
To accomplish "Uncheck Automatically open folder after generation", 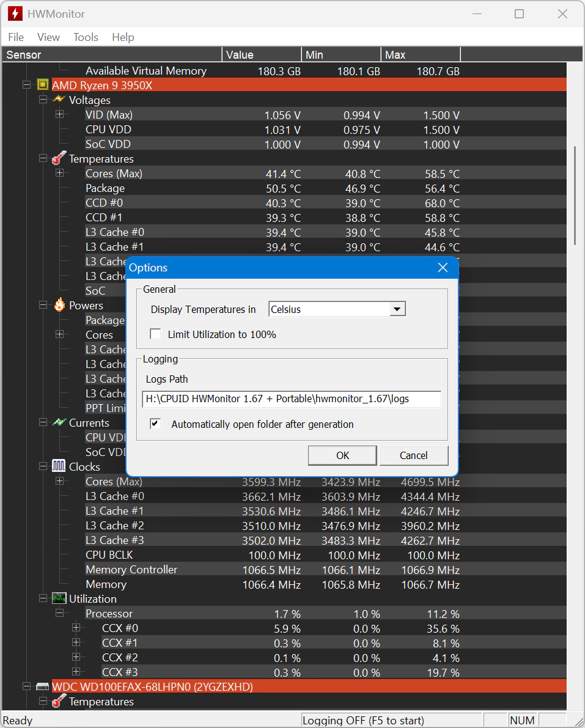I will point(155,424).
